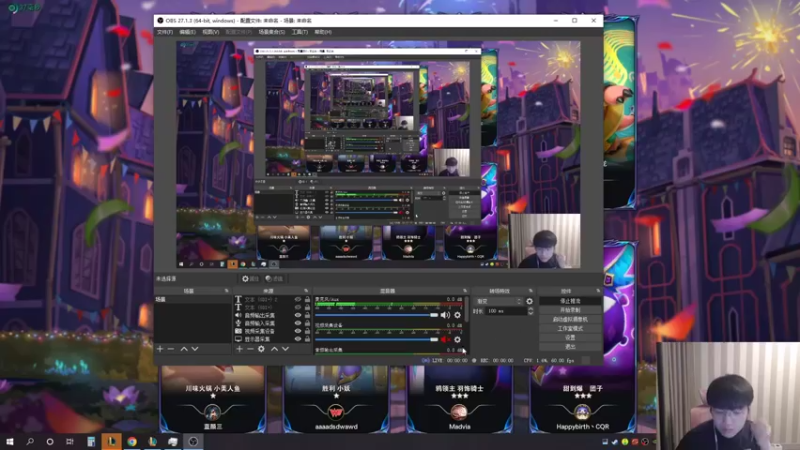Open Chrome from the taskbar
The width and height of the screenshot is (800, 450).
(132, 442)
